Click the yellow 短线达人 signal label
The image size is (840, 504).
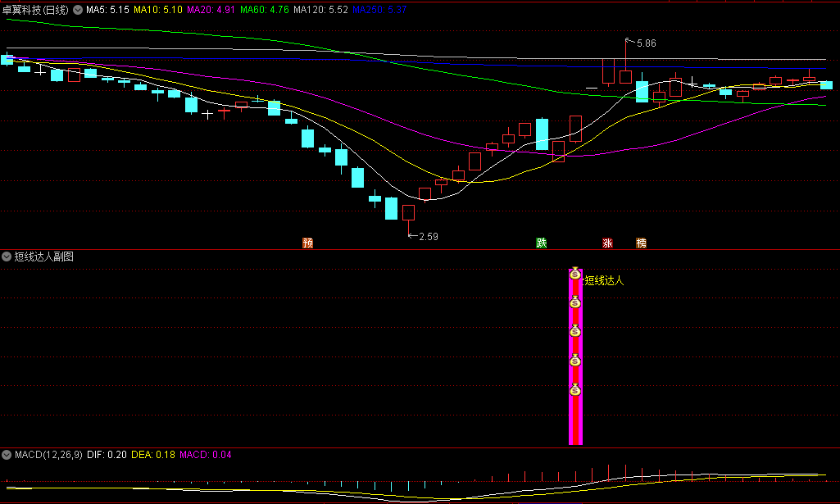(604, 280)
